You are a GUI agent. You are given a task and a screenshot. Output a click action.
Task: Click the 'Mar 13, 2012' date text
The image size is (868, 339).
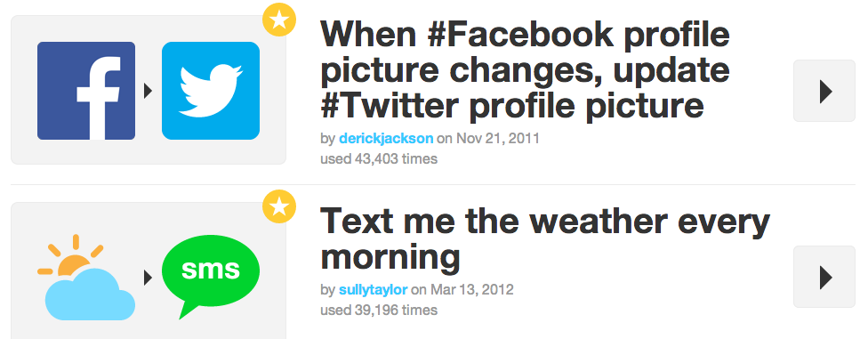pyautogui.click(x=472, y=289)
